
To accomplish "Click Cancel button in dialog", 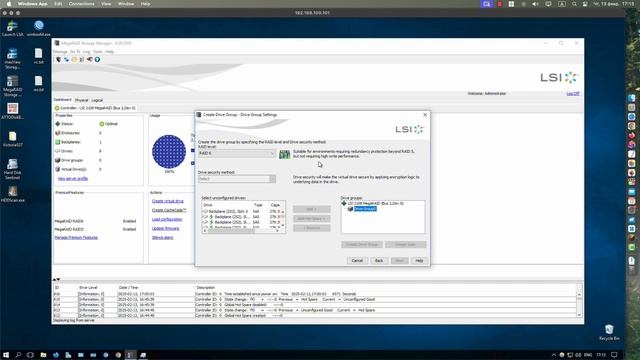I will tap(357, 260).
